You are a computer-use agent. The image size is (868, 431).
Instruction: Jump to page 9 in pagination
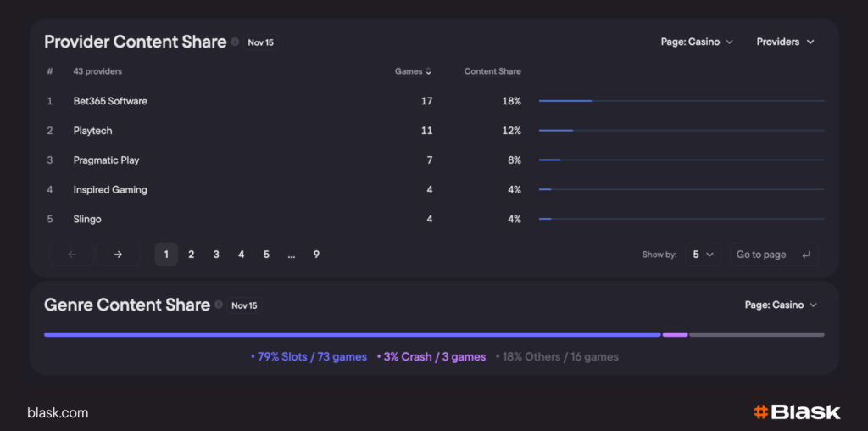316,255
